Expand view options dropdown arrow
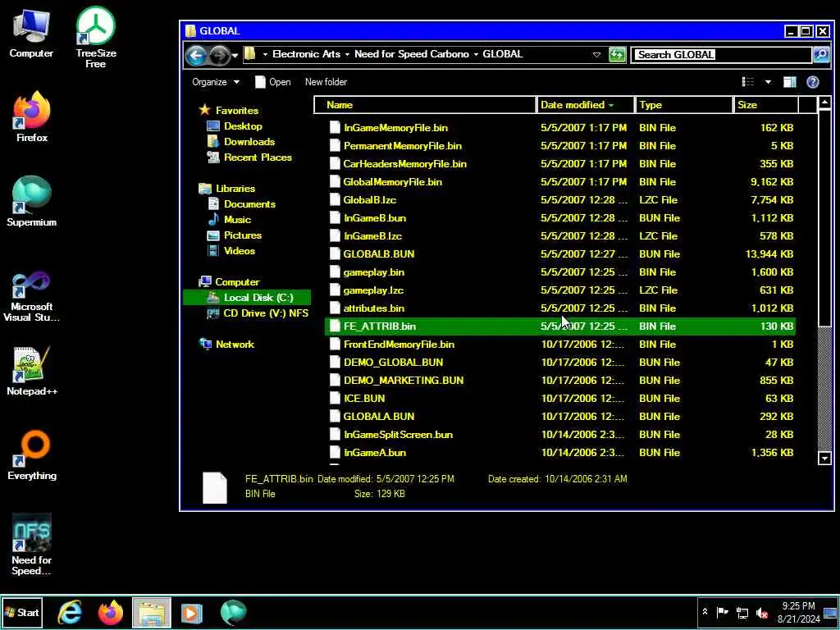 click(x=768, y=82)
